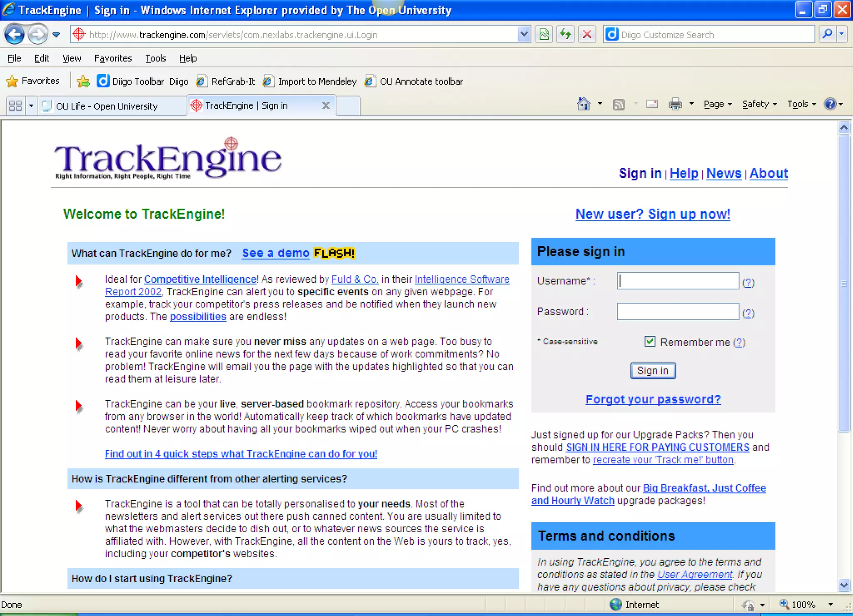Switch to OU Life - Open University tab
This screenshot has width=853, height=616.
[107, 106]
